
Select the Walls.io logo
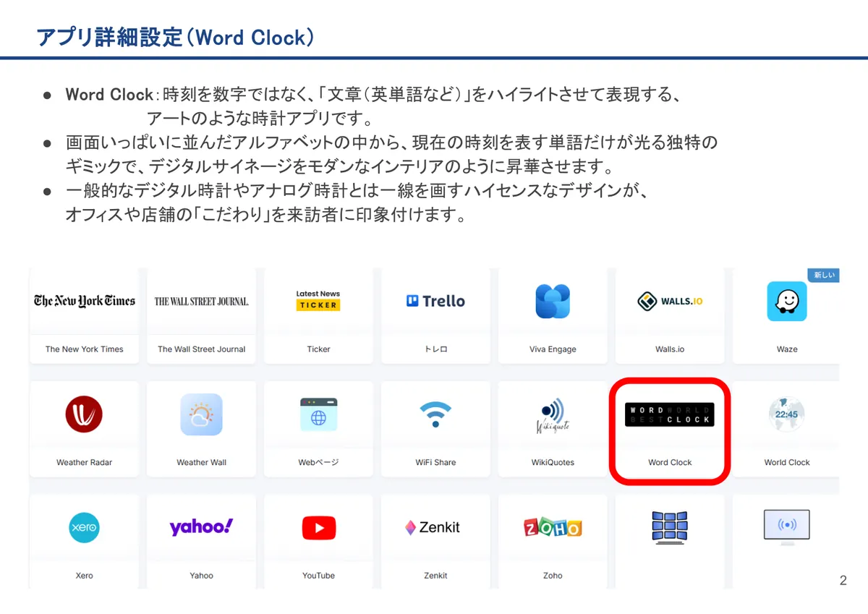click(670, 301)
